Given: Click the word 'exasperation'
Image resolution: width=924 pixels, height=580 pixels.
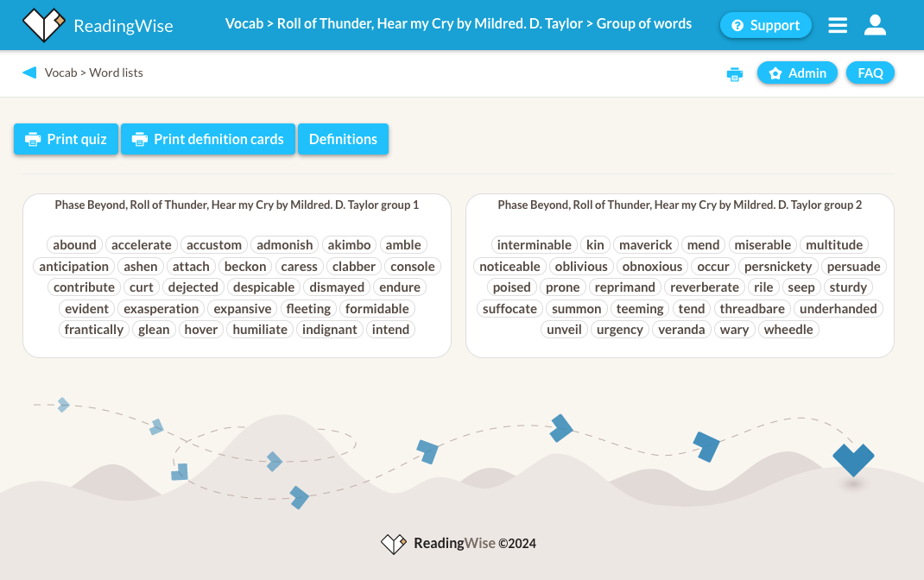Looking at the screenshot, I should coord(161,309).
